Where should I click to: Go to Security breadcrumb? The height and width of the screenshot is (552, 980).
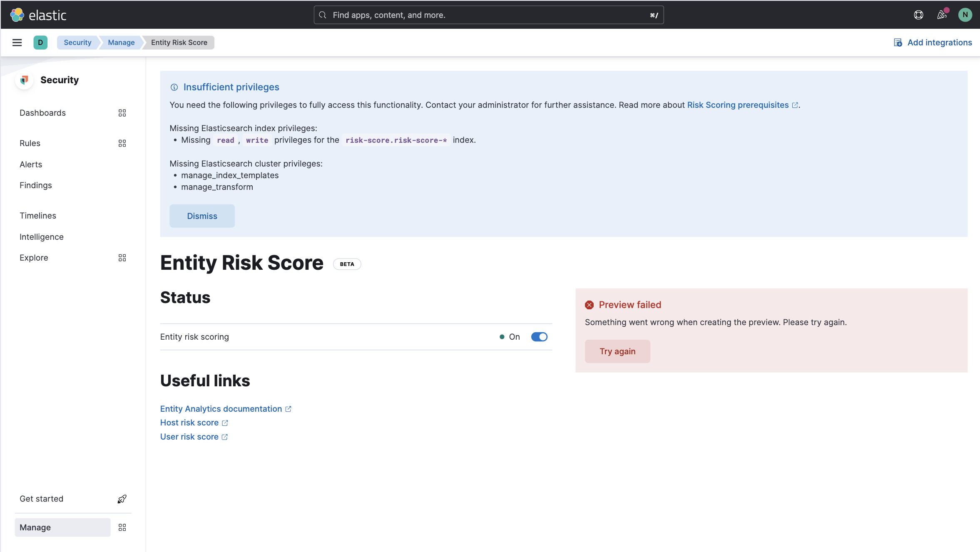coord(77,42)
